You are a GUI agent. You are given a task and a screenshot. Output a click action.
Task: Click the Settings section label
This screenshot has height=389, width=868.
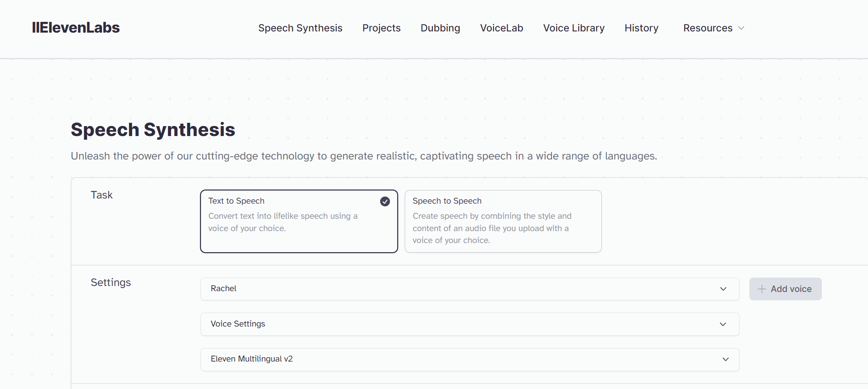(x=111, y=282)
